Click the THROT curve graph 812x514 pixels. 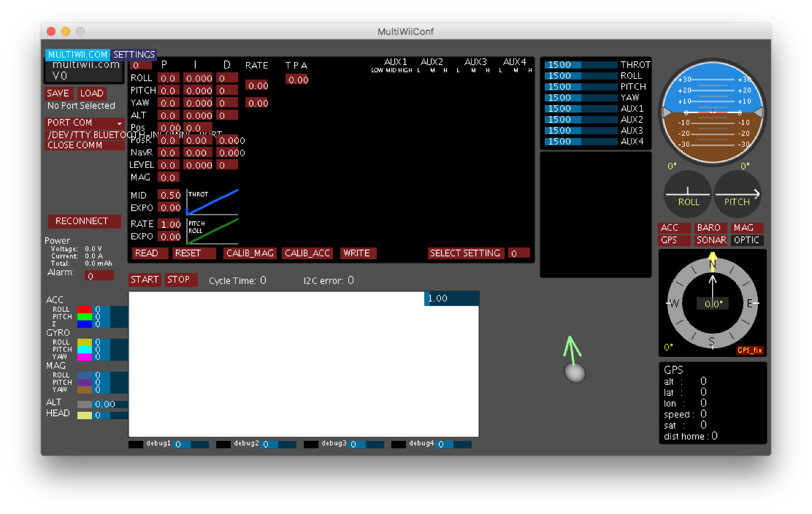click(x=212, y=202)
